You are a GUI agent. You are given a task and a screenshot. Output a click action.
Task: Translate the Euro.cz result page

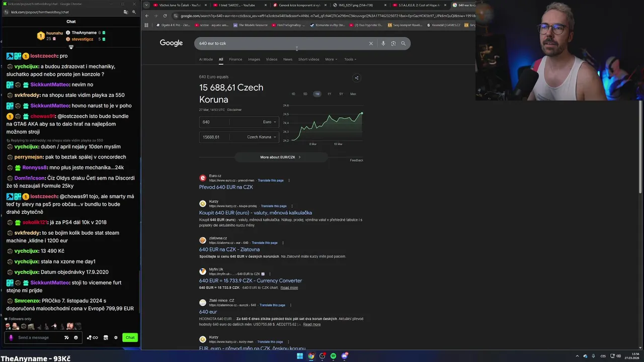coord(271,180)
